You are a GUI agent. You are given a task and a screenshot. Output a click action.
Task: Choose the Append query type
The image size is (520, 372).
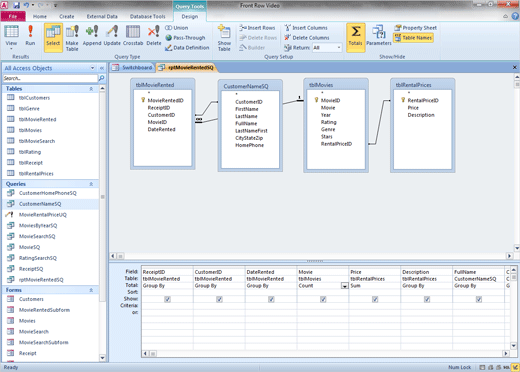(92, 35)
